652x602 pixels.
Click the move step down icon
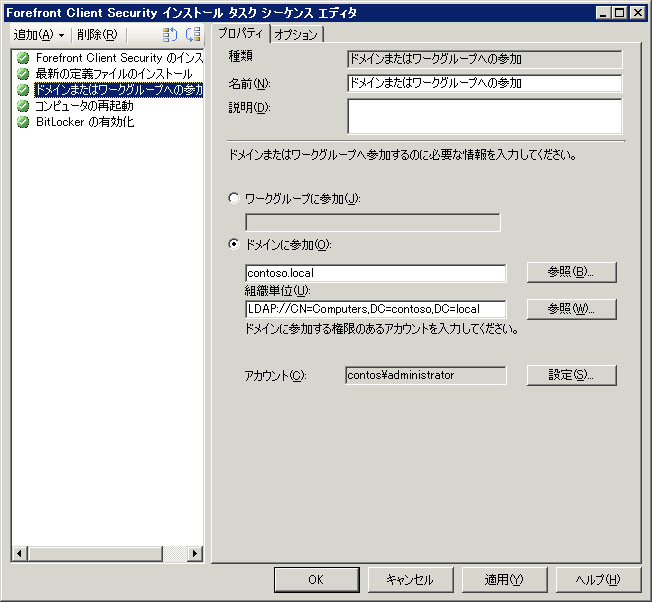(x=193, y=35)
